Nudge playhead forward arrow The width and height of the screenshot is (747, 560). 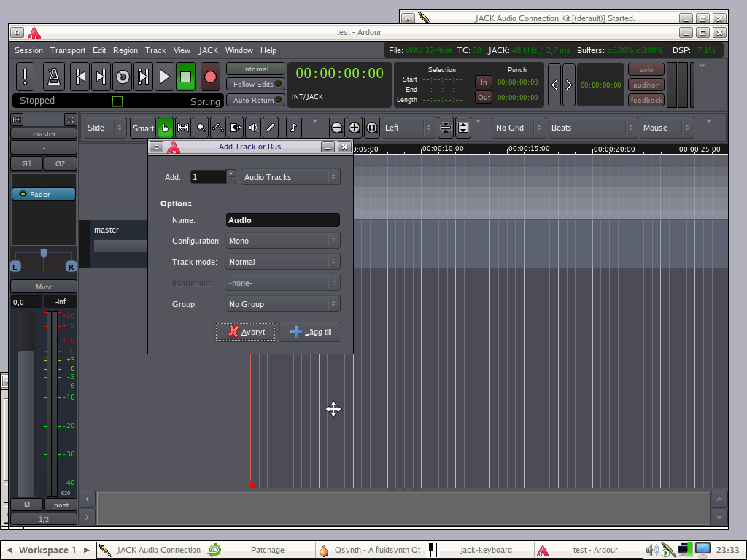[x=569, y=85]
